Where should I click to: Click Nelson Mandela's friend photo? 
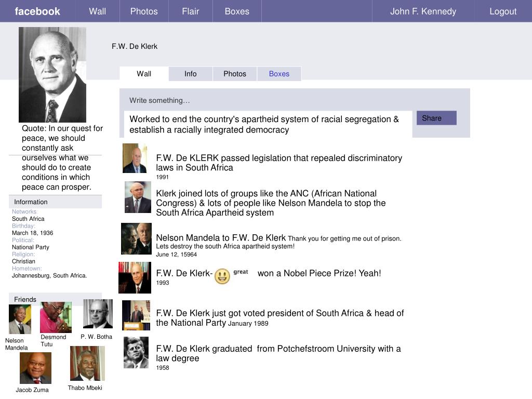(x=20, y=320)
